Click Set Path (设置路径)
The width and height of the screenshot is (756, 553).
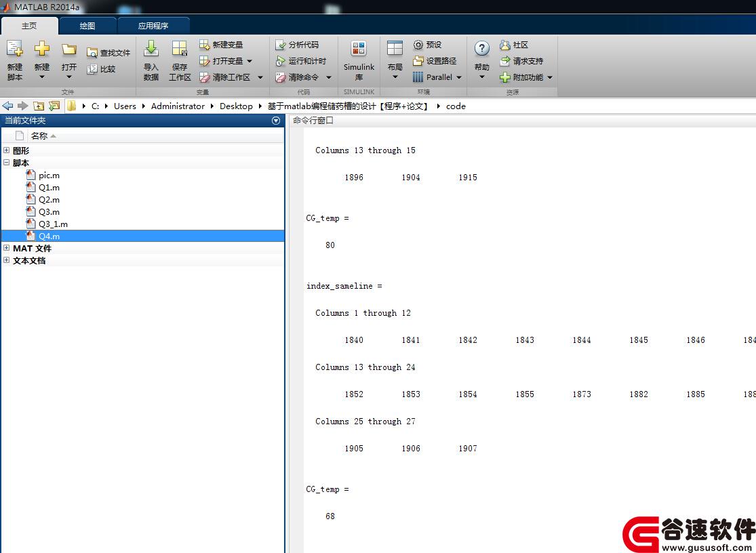tap(435, 61)
